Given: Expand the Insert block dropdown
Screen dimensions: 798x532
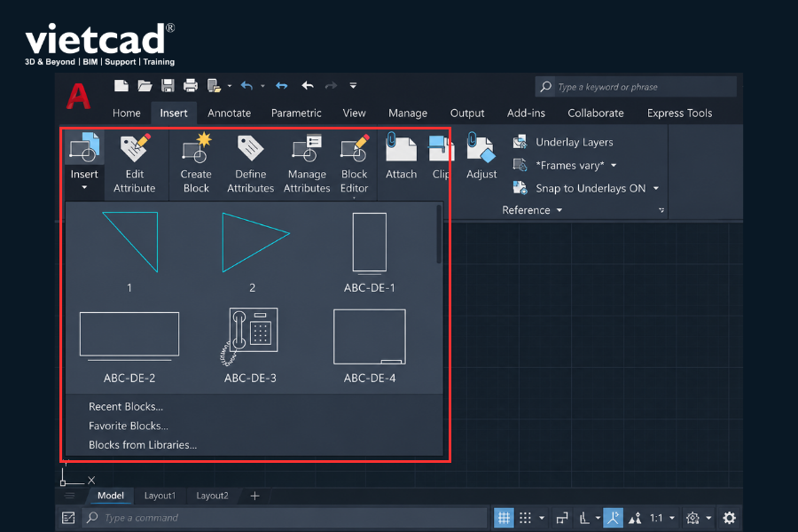Looking at the screenshot, I should pyautogui.click(x=84, y=188).
